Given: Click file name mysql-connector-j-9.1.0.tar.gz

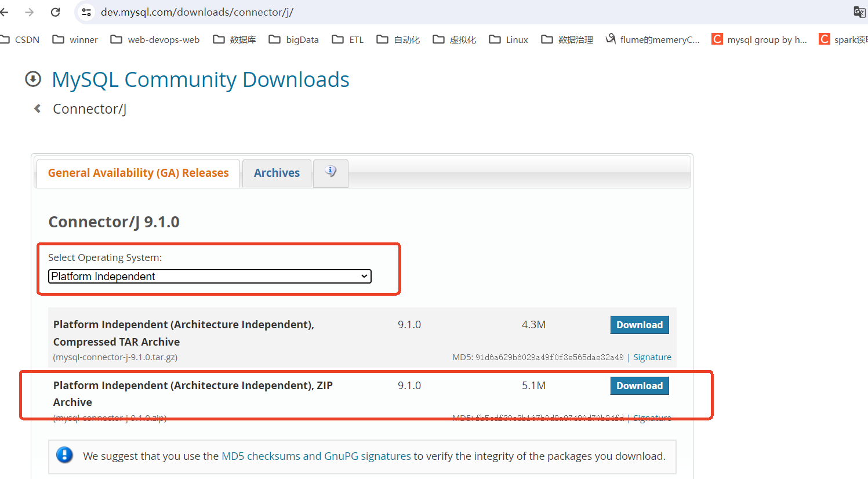Looking at the screenshot, I should (115, 357).
